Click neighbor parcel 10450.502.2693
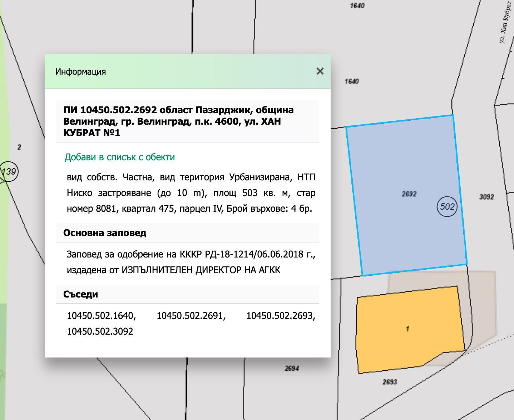The height and width of the screenshot is (420, 514). coord(281,316)
